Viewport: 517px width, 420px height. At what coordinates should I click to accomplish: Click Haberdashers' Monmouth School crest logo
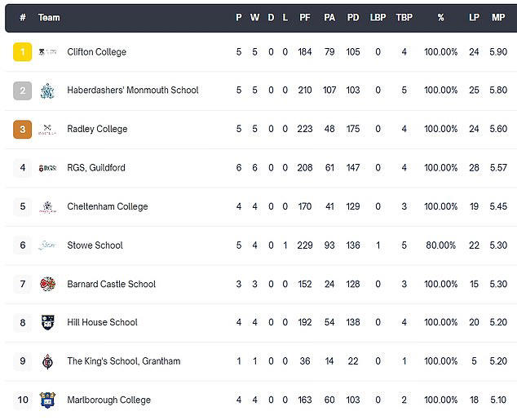[47, 91]
